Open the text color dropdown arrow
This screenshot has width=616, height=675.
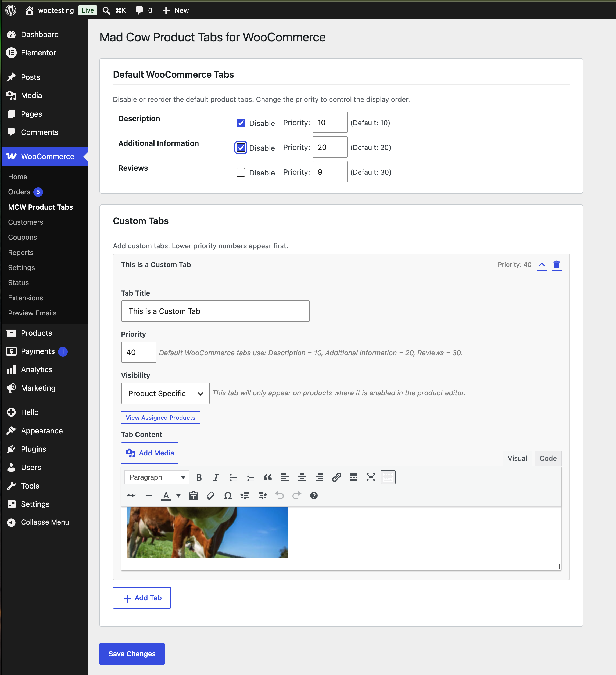(x=178, y=496)
